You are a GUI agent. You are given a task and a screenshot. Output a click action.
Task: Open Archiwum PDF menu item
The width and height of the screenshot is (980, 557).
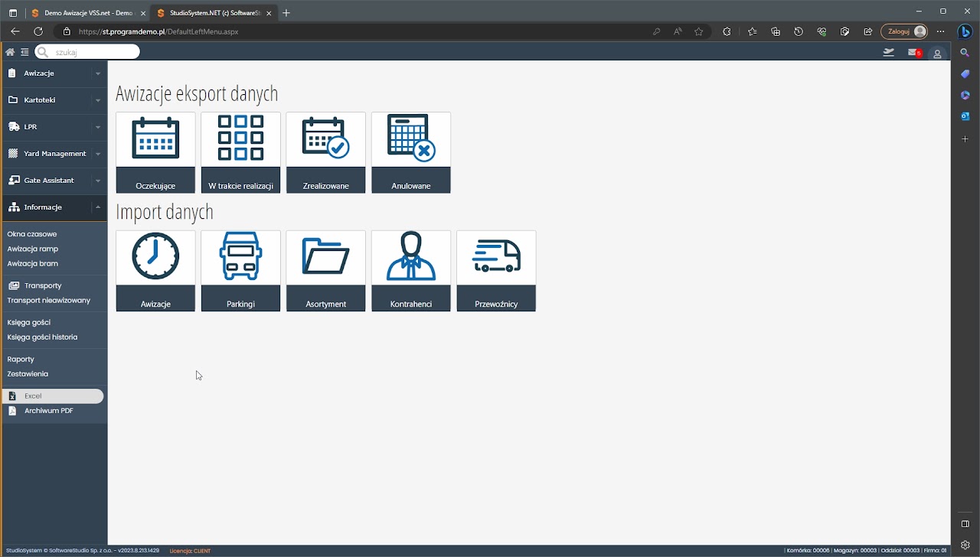(48, 411)
